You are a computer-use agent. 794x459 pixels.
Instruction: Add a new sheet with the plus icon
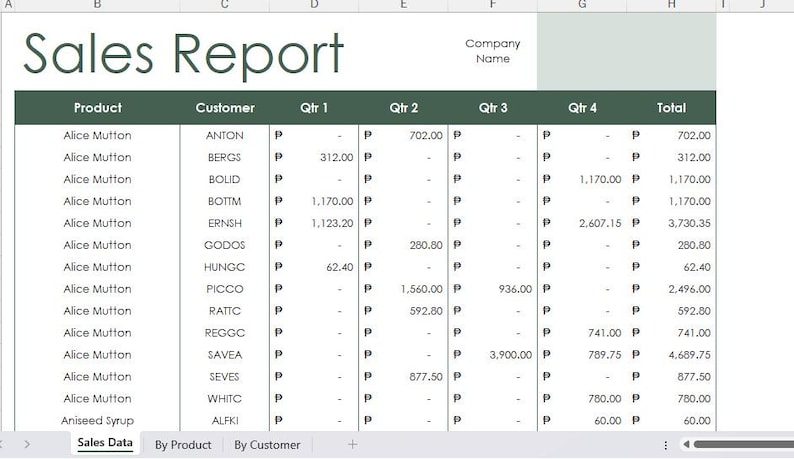click(352, 445)
